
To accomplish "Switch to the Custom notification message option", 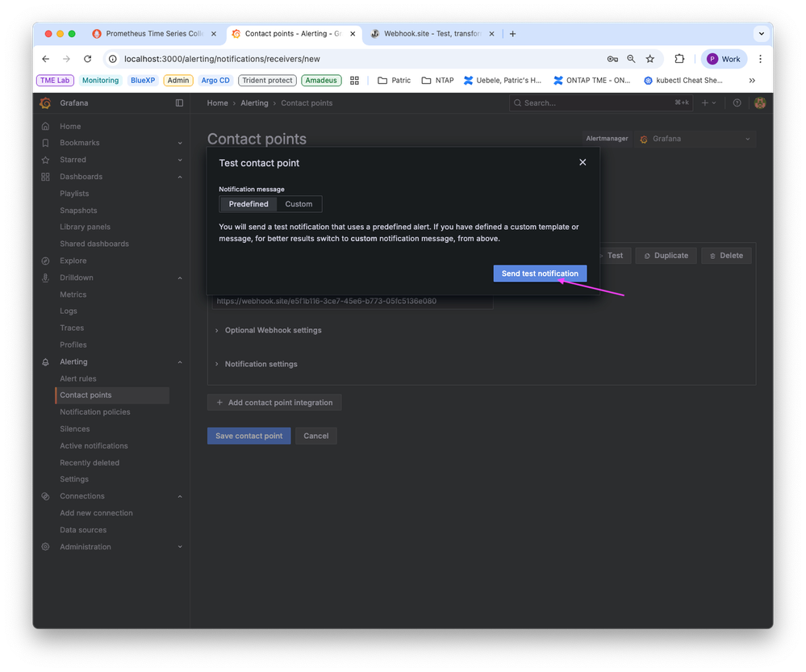I will coord(299,204).
